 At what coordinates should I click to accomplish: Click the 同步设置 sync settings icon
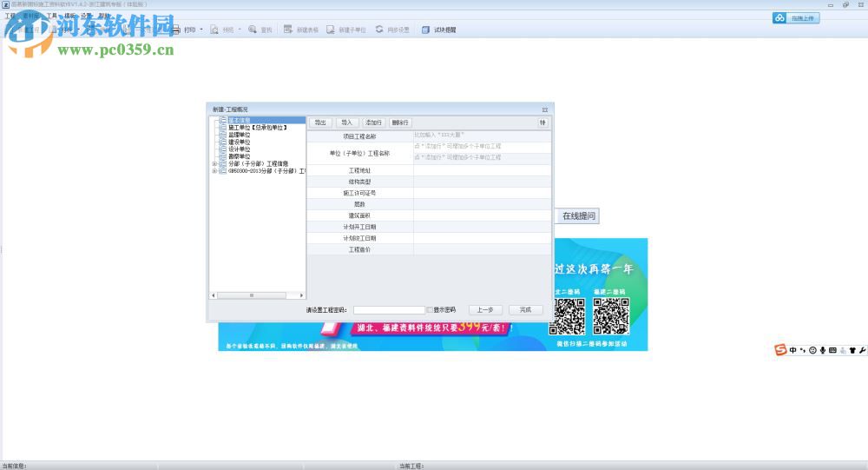tap(379, 30)
